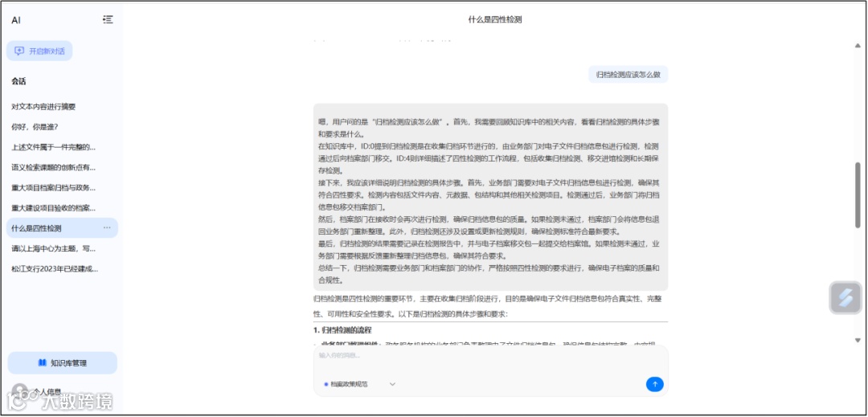This screenshot has height=417, width=868.
Task: Click the page title 什么是四性检测
Action: coord(495,19)
